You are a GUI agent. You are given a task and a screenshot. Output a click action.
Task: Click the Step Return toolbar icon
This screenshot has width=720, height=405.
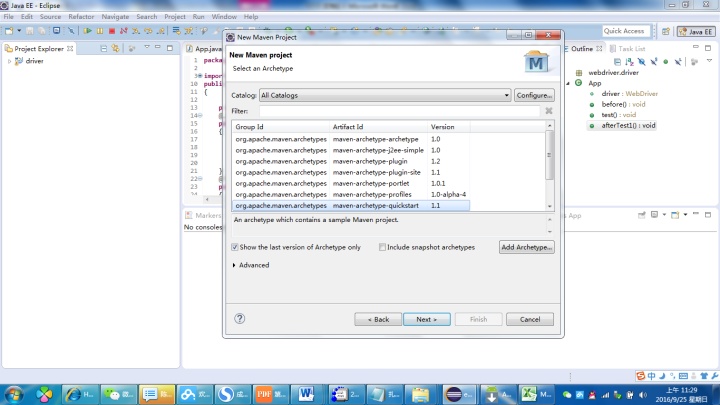(x=161, y=31)
